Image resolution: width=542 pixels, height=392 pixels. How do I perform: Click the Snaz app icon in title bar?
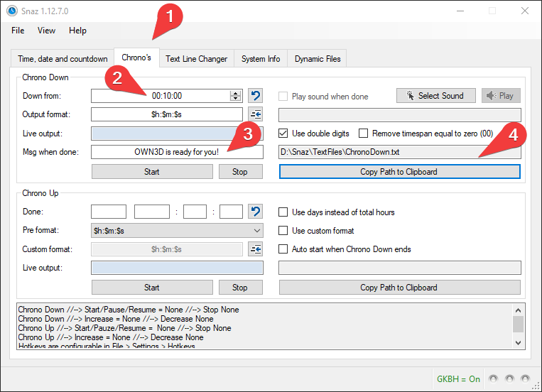(10, 11)
